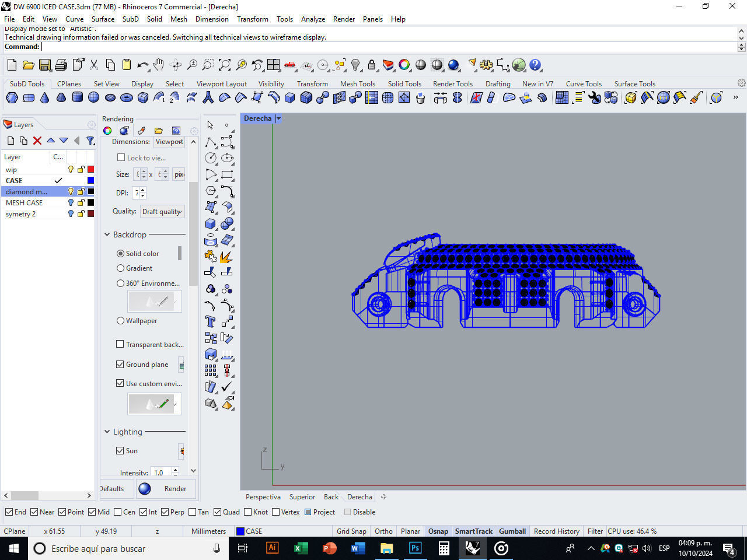Open the Surface menu

[103, 19]
